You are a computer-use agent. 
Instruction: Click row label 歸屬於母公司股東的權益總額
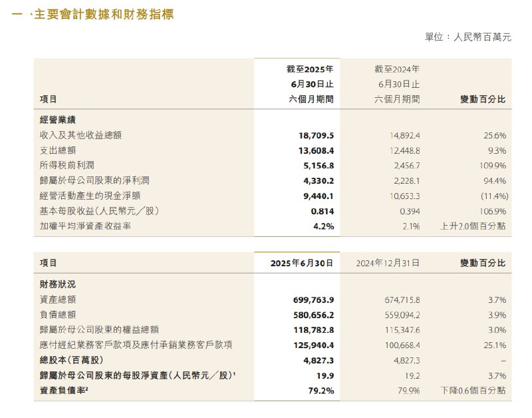pos(99,329)
